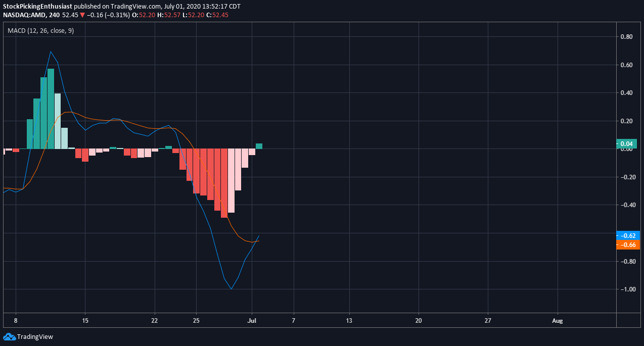Click the 0.60 price scale label
Image resolution: width=644 pixels, height=346 pixels.
pos(627,65)
